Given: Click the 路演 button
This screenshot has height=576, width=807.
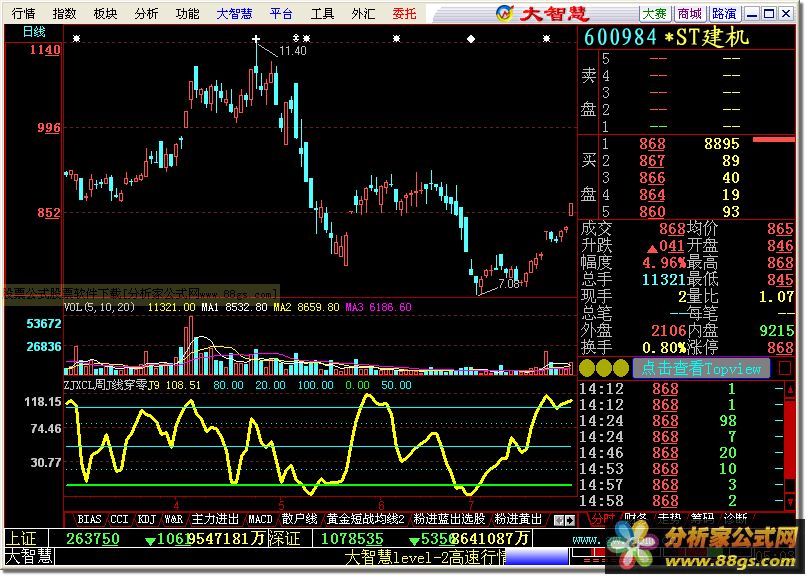Looking at the screenshot, I should [x=725, y=14].
